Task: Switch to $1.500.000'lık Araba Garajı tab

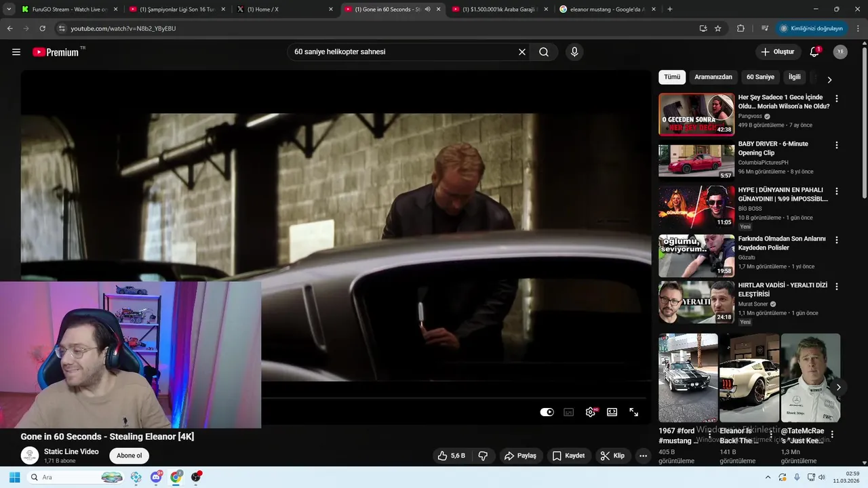Action: click(x=500, y=9)
